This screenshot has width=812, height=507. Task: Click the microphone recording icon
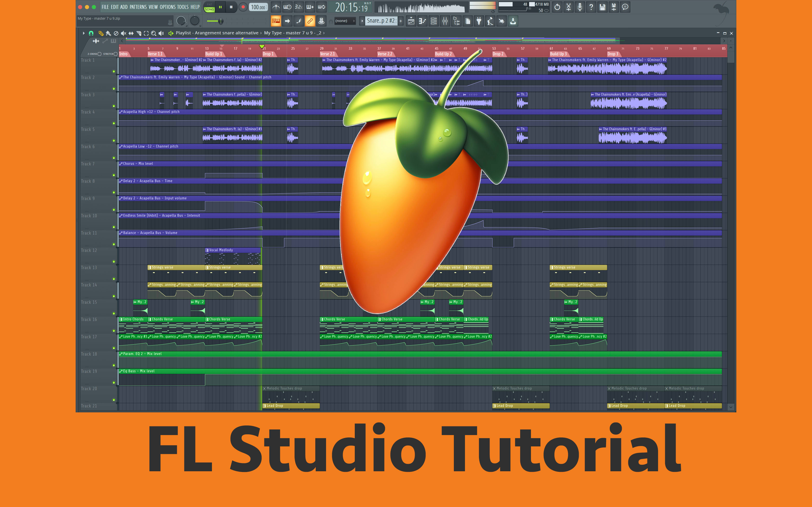[580, 7]
